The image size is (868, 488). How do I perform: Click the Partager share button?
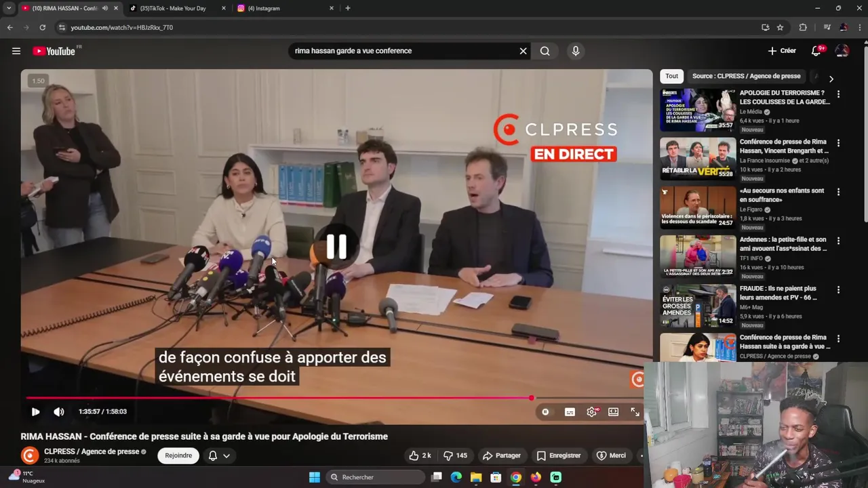pyautogui.click(x=502, y=455)
